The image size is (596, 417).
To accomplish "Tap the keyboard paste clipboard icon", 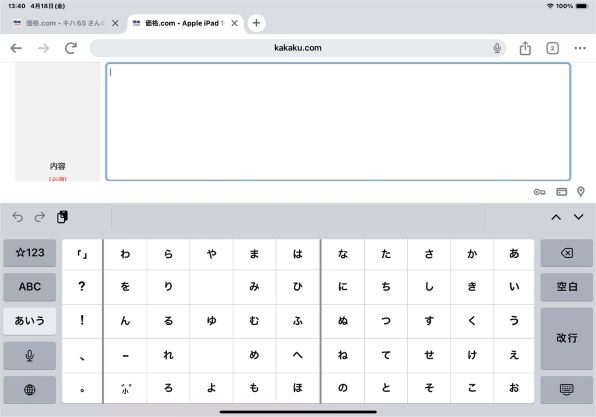I will coord(62,217).
